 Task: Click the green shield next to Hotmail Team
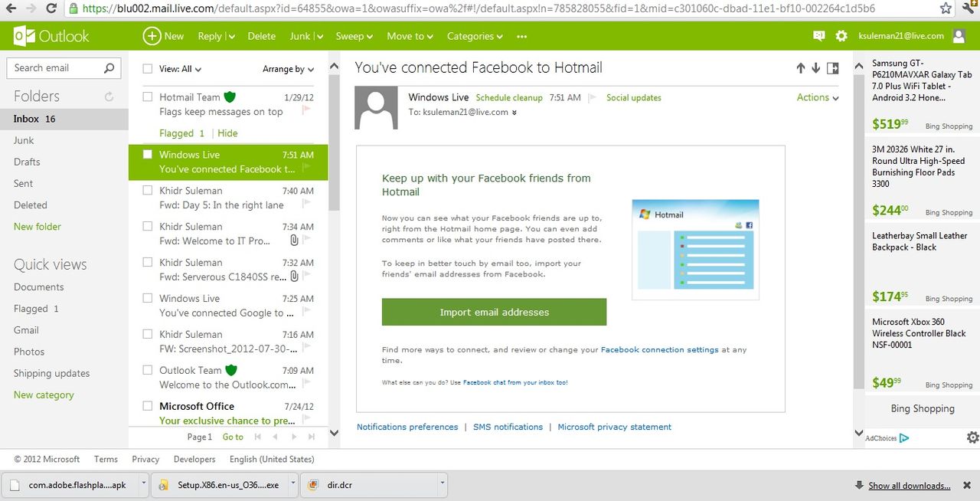(229, 97)
